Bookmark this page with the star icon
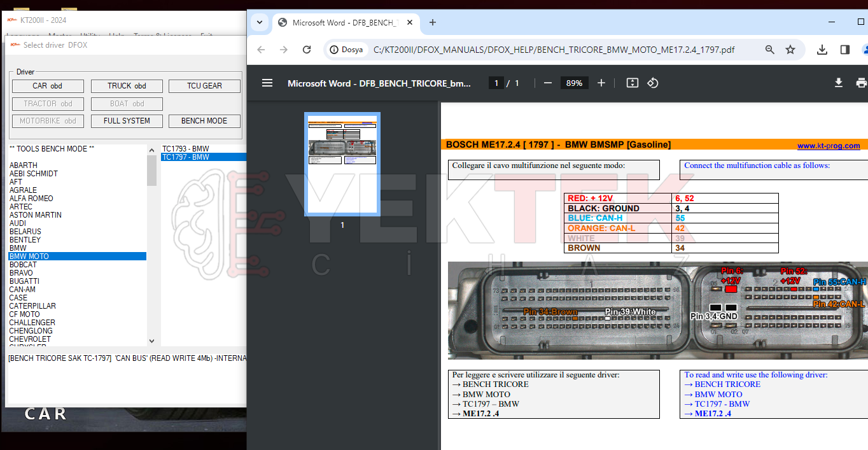The width and height of the screenshot is (868, 450). (x=790, y=50)
